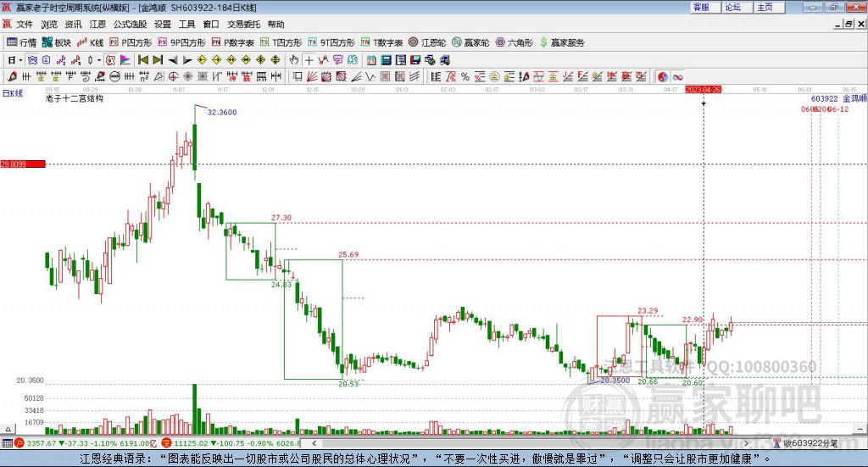Click horizontal scrollbar left arrow

click(x=314, y=443)
